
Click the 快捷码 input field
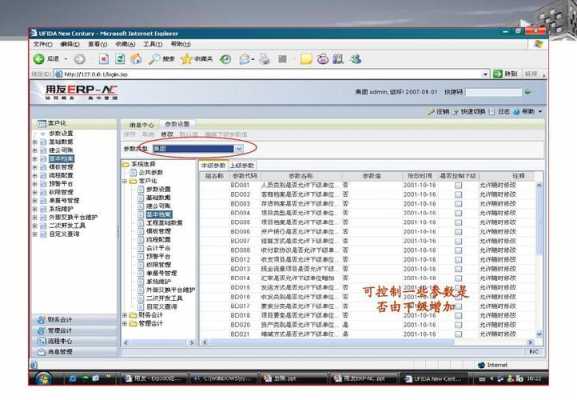click(x=494, y=92)
